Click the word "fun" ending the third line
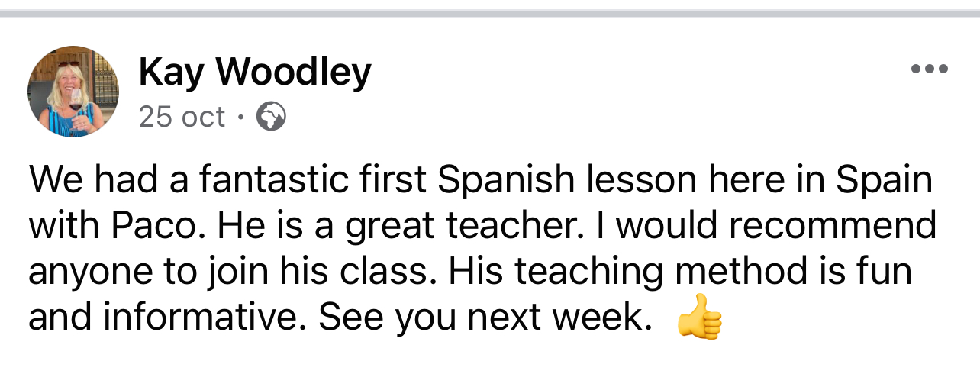Viewport: 980px width, 374px height. 885,272
